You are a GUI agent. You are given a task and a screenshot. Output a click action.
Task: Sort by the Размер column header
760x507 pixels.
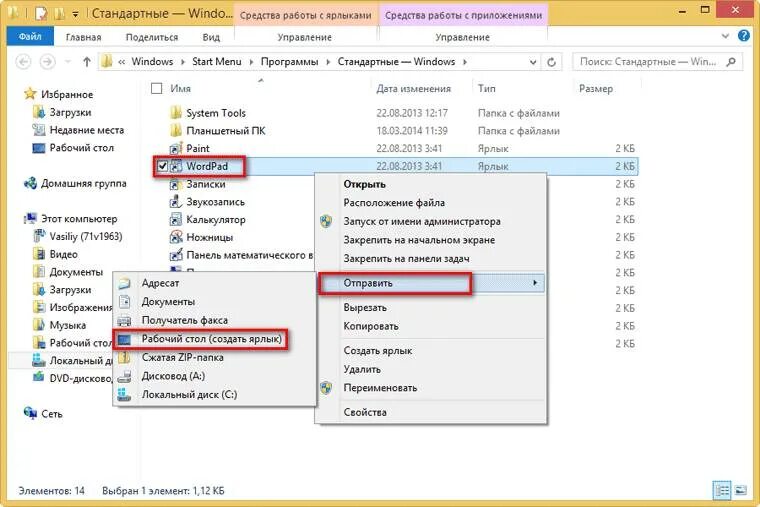point(596,89)
